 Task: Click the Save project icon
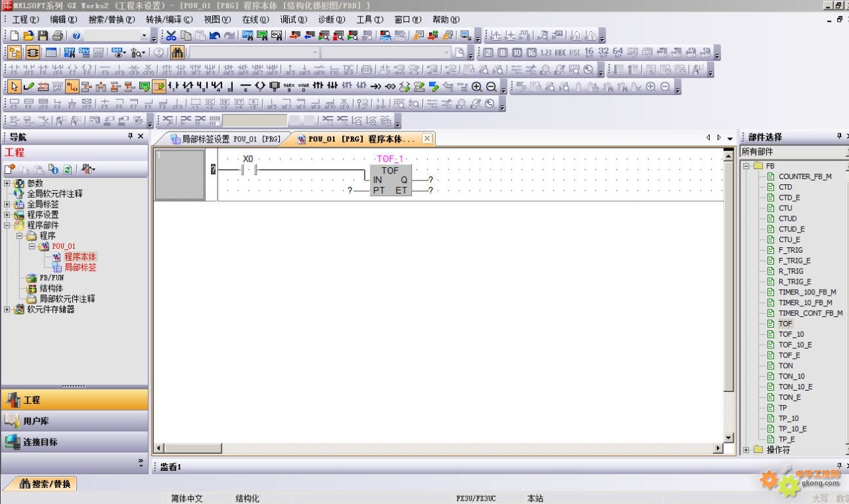point(43,36)
